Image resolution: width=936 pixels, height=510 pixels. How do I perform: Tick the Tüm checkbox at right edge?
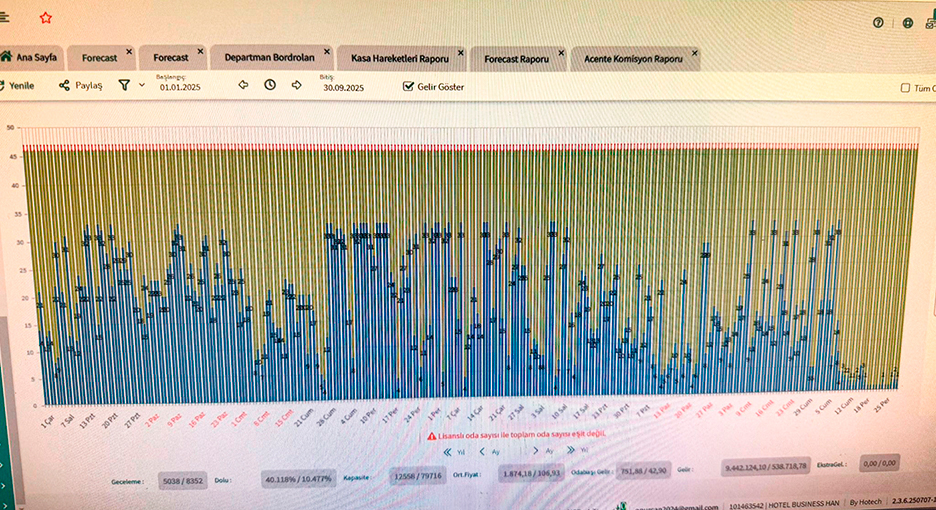[906, 88]
